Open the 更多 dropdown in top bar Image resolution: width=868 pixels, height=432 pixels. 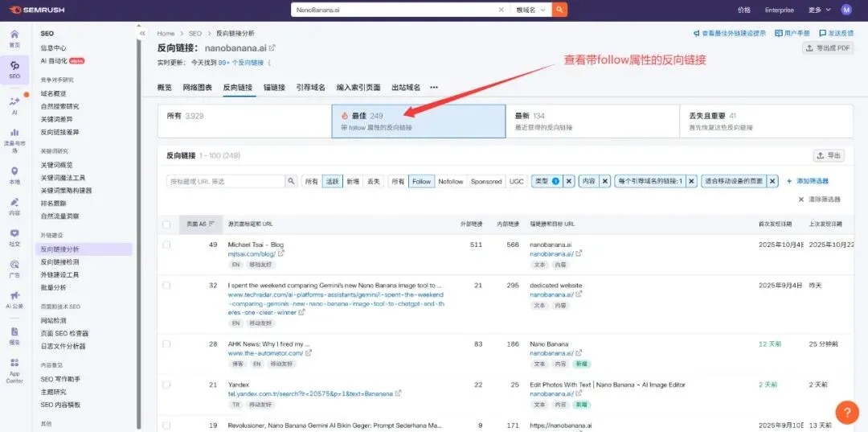click(819, 10)
